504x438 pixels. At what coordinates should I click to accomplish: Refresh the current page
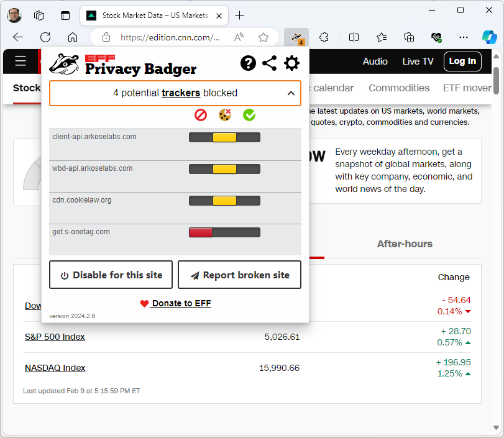tap(45, 37)
